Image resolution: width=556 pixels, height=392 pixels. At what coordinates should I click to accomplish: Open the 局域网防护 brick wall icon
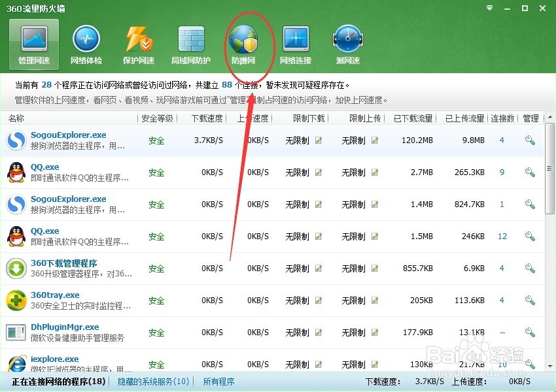tap(191, 44)
